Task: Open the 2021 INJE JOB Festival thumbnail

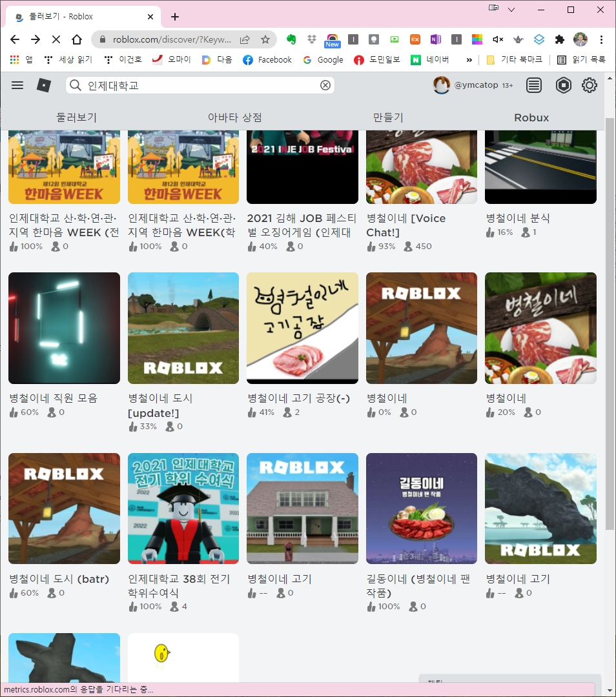Action: [x=302, y=167]
